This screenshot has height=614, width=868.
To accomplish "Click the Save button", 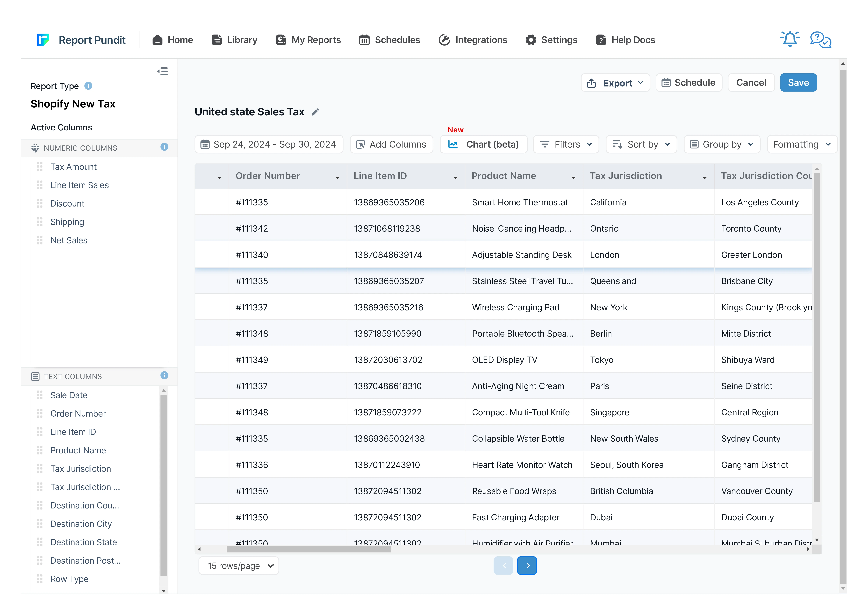I will pyautogui.click(x=798, y=83).
